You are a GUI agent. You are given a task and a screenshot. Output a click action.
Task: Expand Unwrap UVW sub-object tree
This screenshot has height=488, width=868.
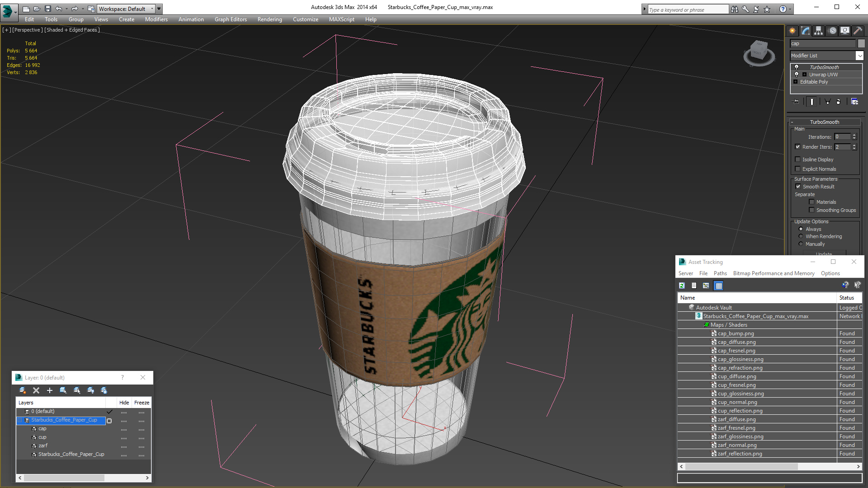pos(804,75)
